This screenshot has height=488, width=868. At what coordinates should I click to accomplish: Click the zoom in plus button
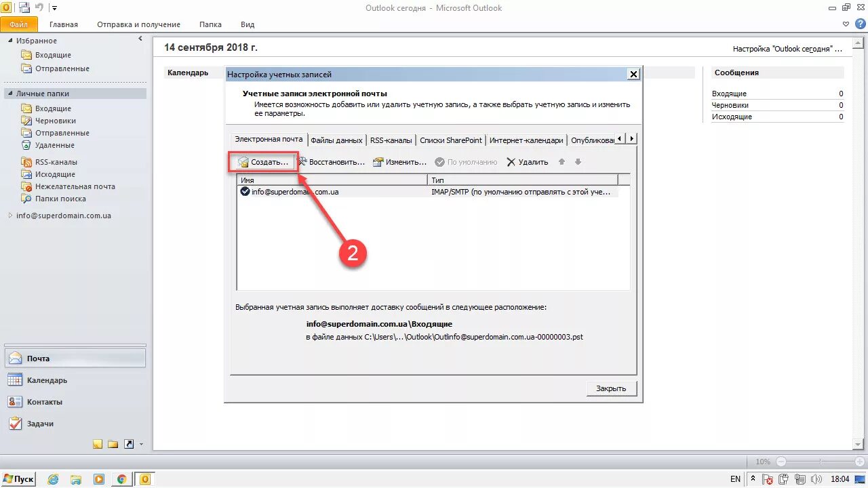point(860,462)
